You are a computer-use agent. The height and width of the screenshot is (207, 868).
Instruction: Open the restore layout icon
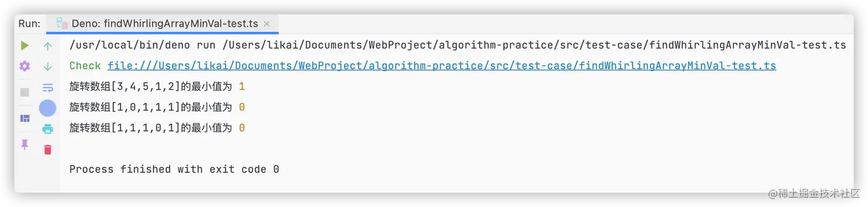coord(25,118)
